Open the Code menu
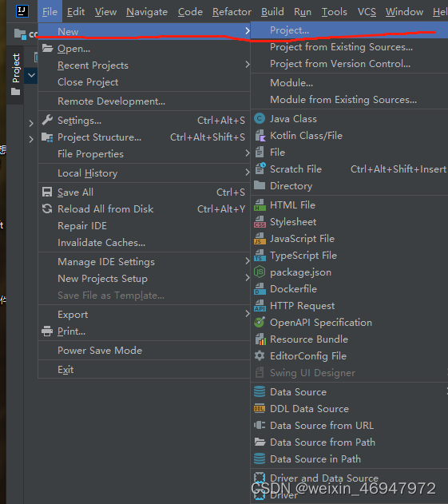The height and width of the screenshot is (504, 448). (190, 12)
